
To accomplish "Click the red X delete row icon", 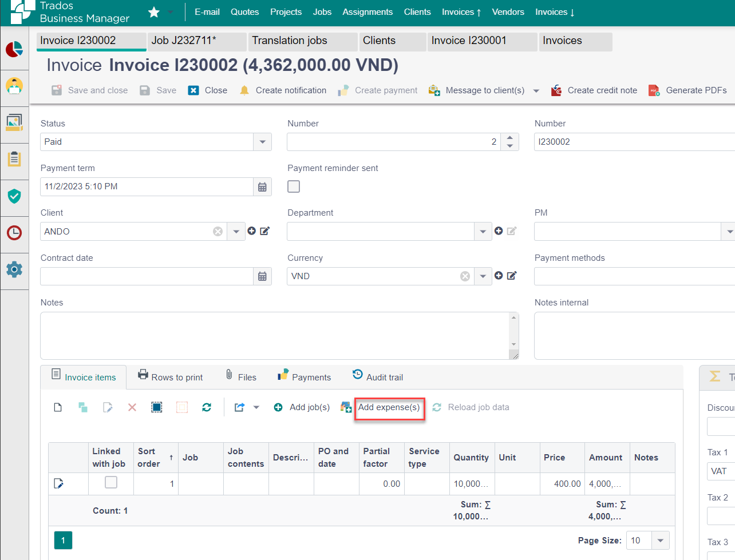I will click(132, 407).
